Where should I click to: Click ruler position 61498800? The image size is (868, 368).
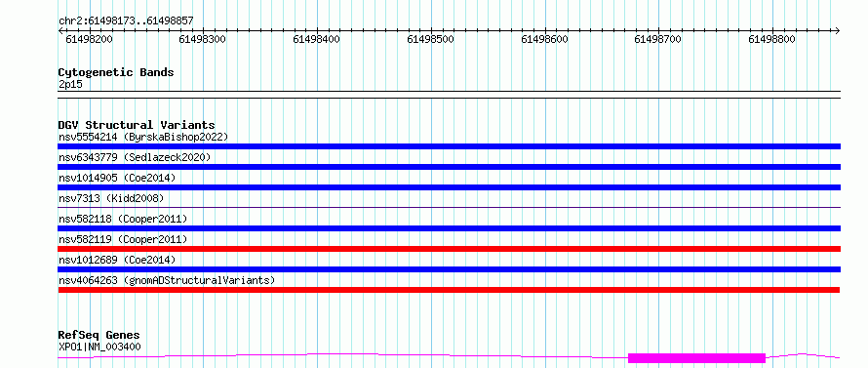tap(772, 39)
